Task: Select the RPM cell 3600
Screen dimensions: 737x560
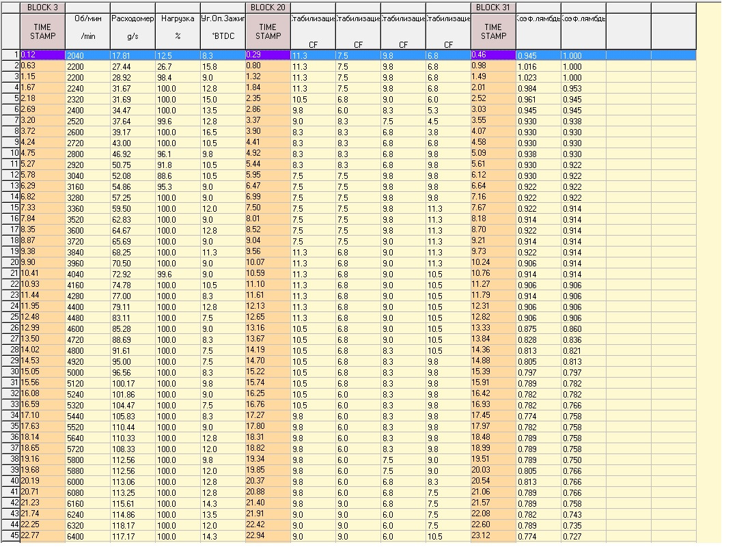Action: (x=87, y=231)
